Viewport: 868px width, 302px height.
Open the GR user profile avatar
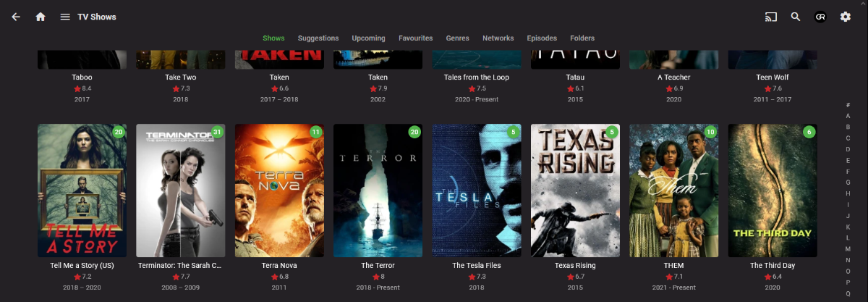(820, 17)
